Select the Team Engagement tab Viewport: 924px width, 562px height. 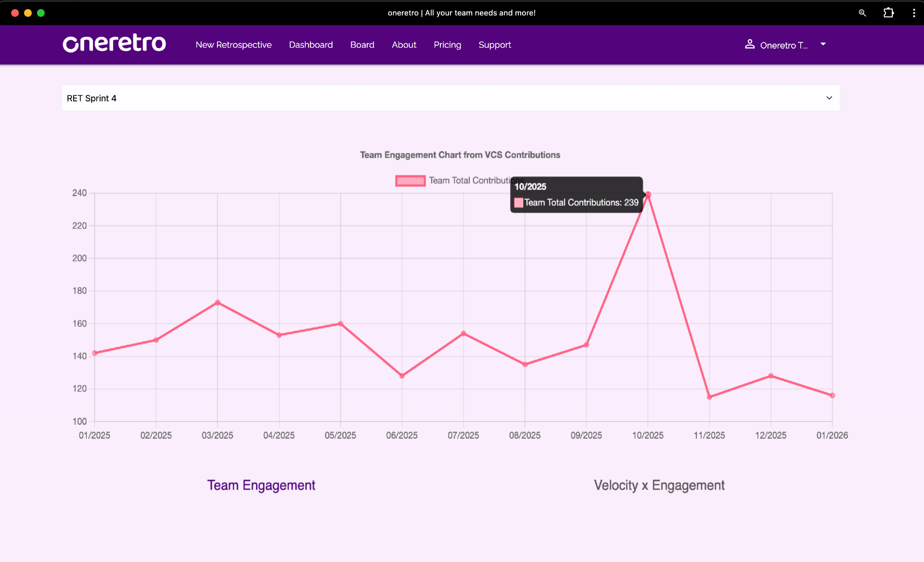pyautogui.click(x=261, y=485)
